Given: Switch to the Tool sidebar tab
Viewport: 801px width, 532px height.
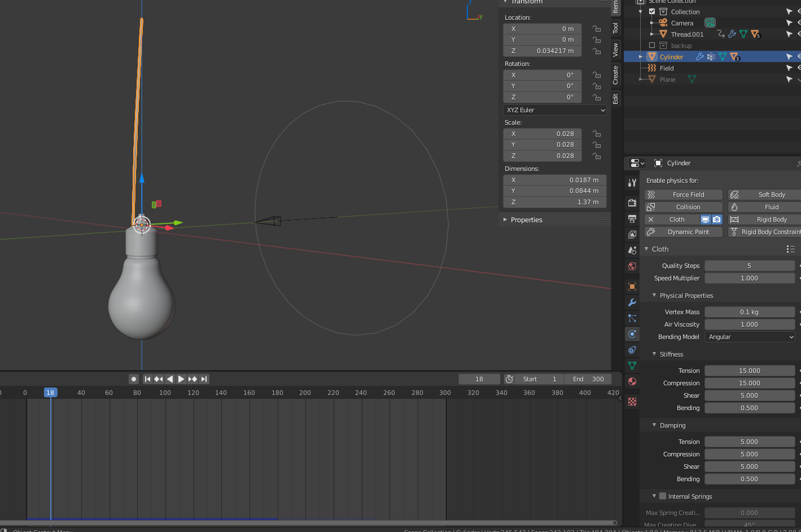Looking at the screenshot, I should tap(615, 28).
